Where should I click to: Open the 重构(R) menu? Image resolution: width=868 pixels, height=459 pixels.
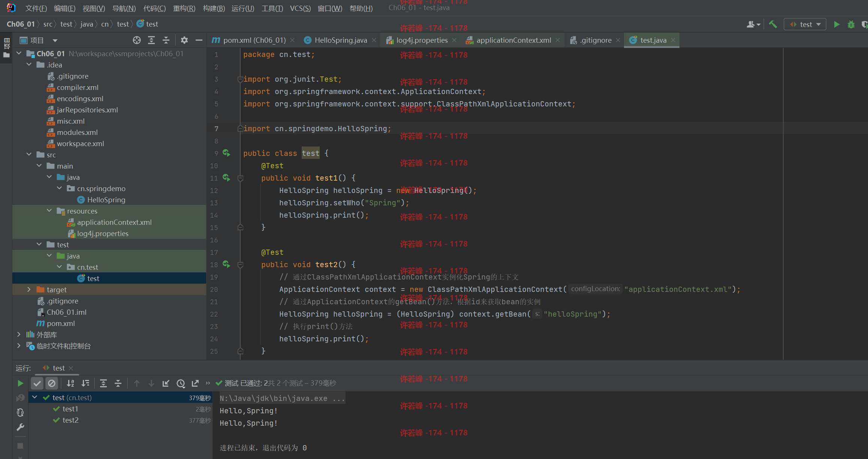click(x=184, y=8)
